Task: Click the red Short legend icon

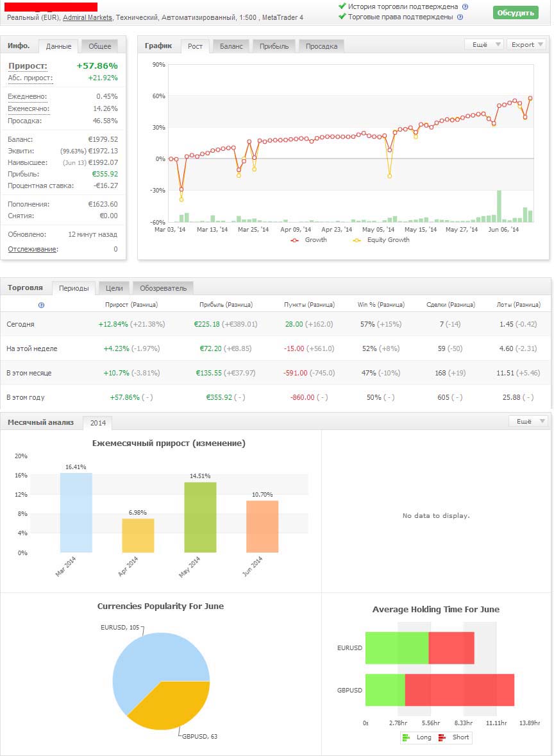Action: click(x=442, y=737)
